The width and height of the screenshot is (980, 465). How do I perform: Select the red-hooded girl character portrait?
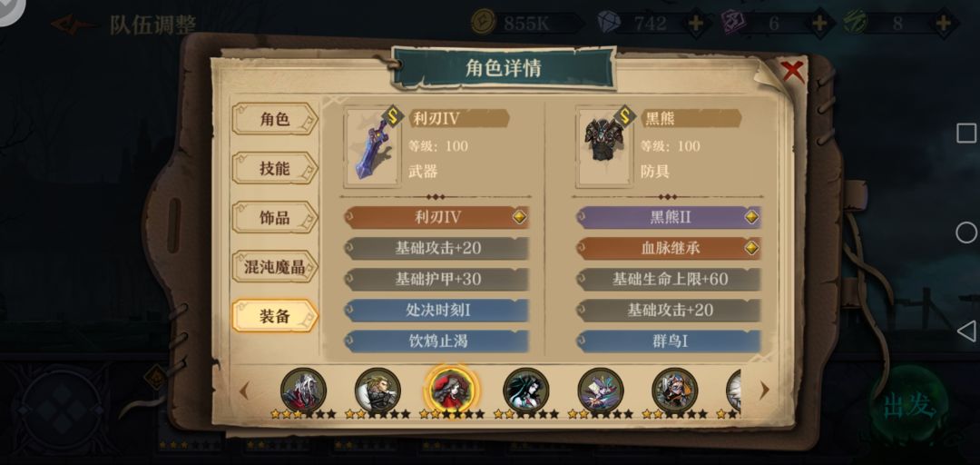pyautogui.click(x=452, y=390)
